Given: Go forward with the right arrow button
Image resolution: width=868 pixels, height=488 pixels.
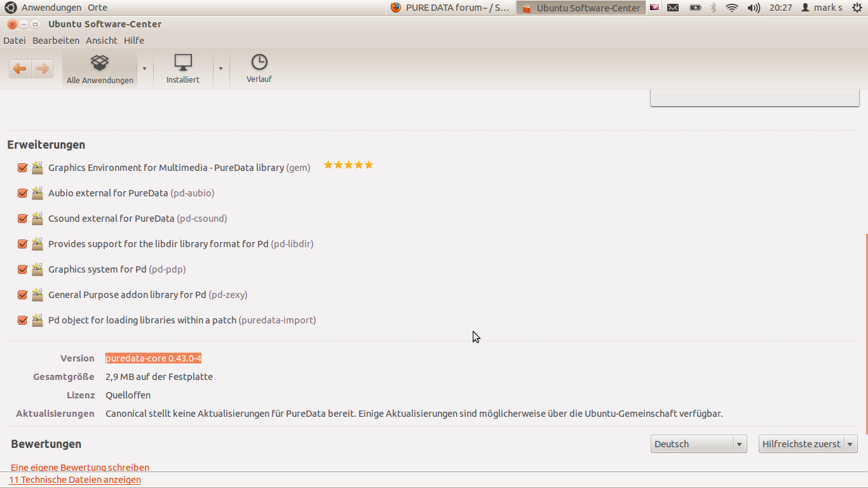Looking at the screenshot, I should pos(42,69).
